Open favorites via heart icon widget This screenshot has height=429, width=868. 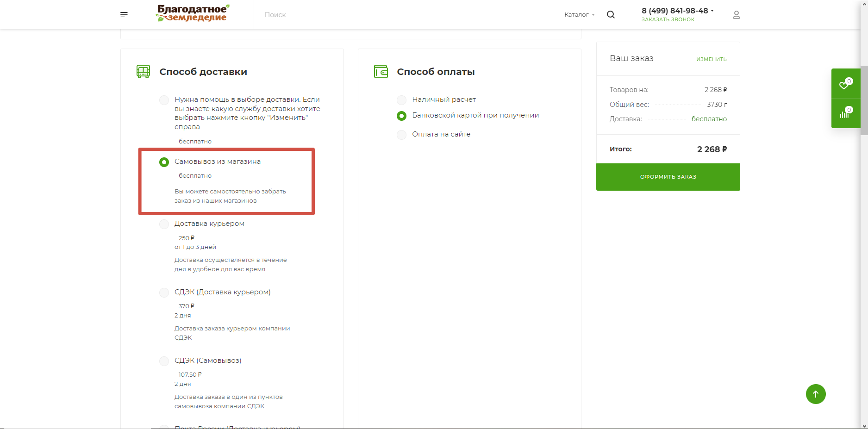[845, 84]
